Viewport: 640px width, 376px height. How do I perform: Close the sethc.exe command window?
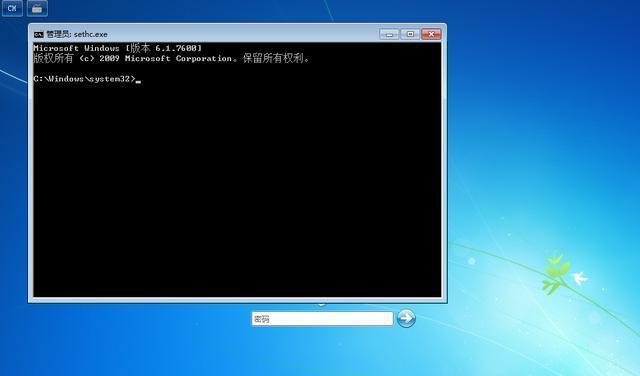[x=431, y=34]
